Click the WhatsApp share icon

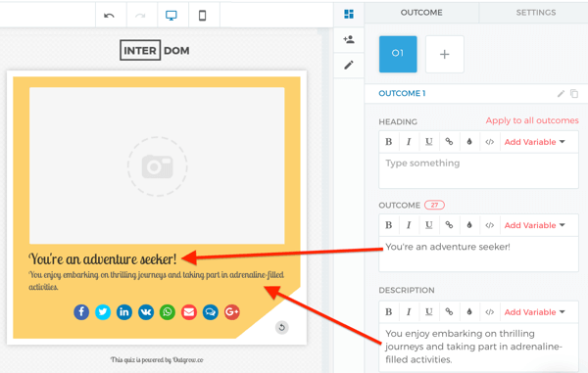(168, 312)
